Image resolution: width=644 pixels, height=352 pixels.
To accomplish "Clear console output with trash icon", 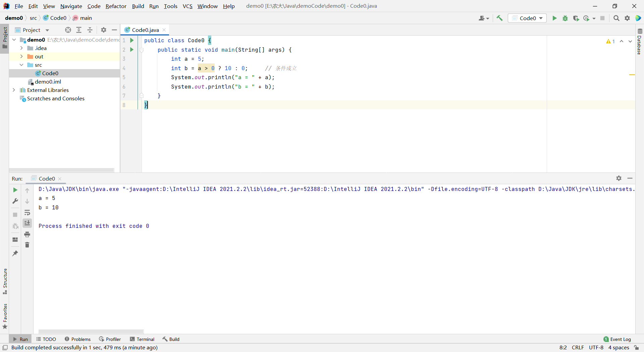I will coord(27,245).
